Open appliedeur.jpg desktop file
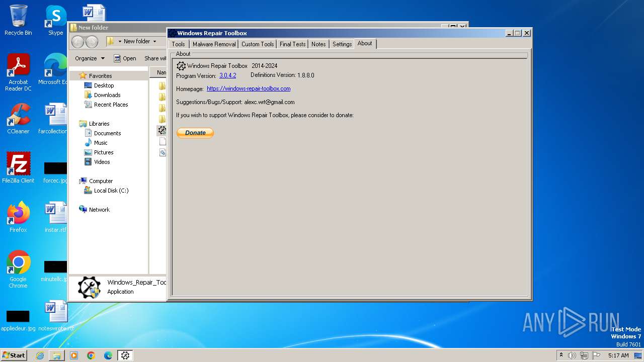644x362 pixels. point(18,320)
